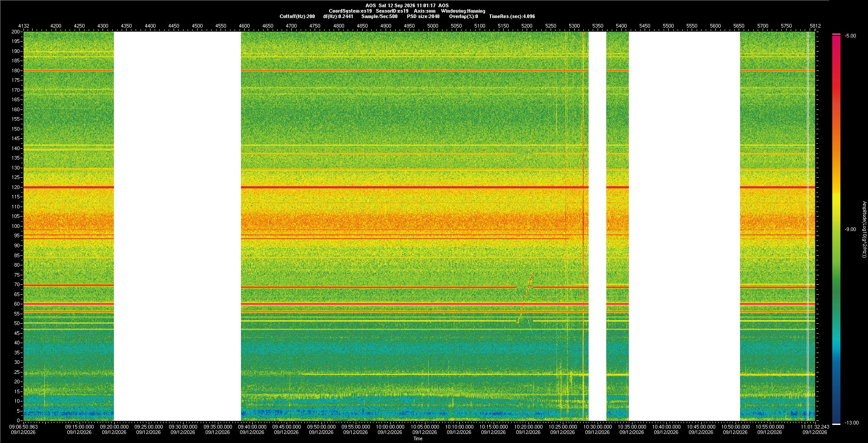Select the Amplitude Log10(g^2/Hz) axis title

(x=864, y=229)
